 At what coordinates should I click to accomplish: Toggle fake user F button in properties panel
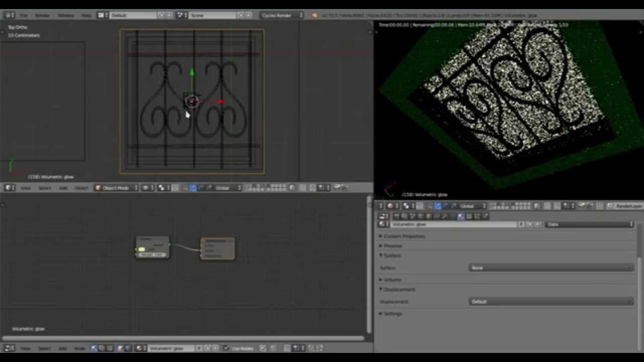[x=521, y=224]
